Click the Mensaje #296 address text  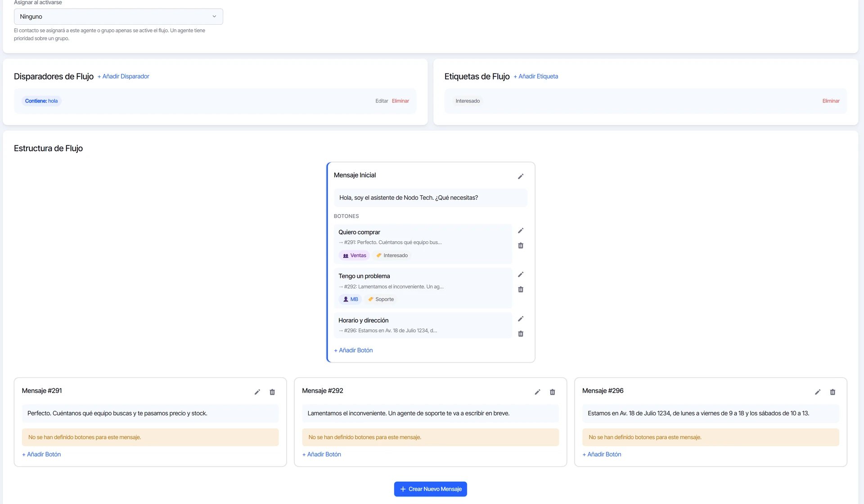click(x=698, y=413)
